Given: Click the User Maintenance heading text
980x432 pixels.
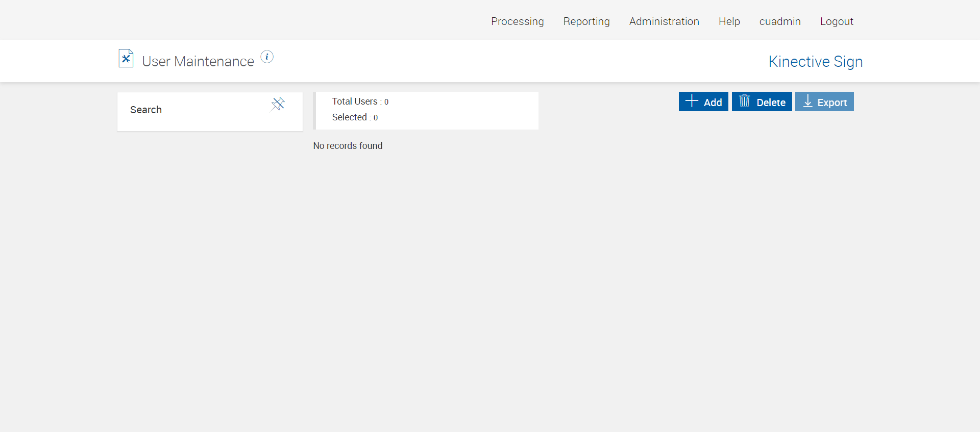Looking at the screenshot, I should point(198,62).
